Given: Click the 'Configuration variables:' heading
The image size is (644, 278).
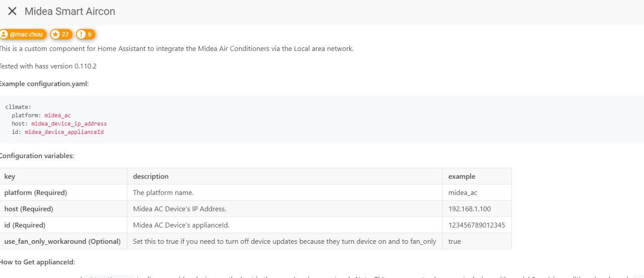Looking at the screenshot, I should 36,156.
